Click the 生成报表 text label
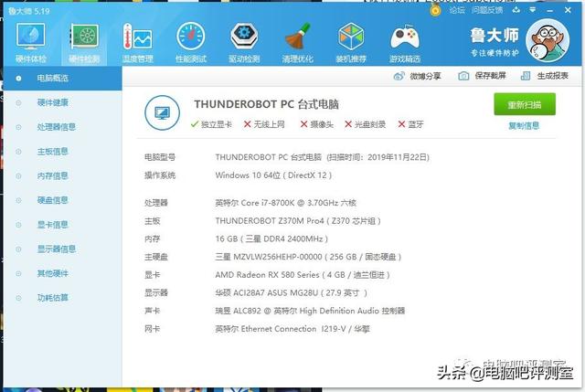 pos(552,76)
